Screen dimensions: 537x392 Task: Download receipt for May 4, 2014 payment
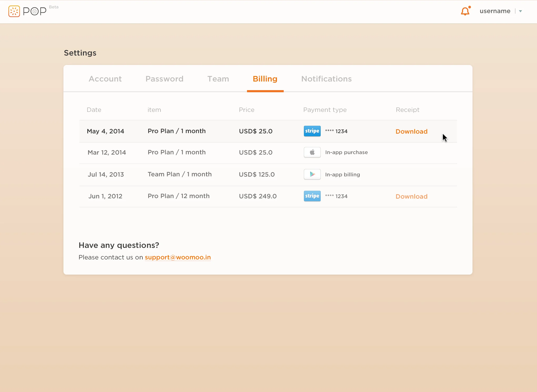point(411,132)
